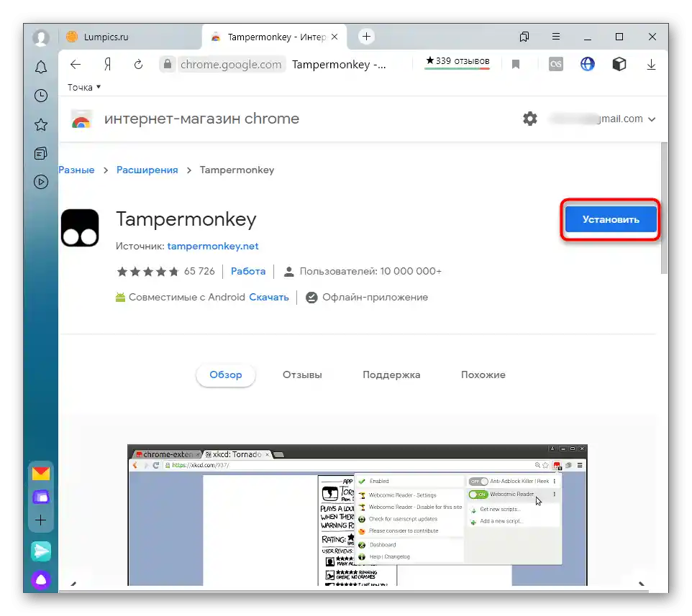Open tampermonkey.net source link
The width and height of the screenshot is (692, 616).
213,246
